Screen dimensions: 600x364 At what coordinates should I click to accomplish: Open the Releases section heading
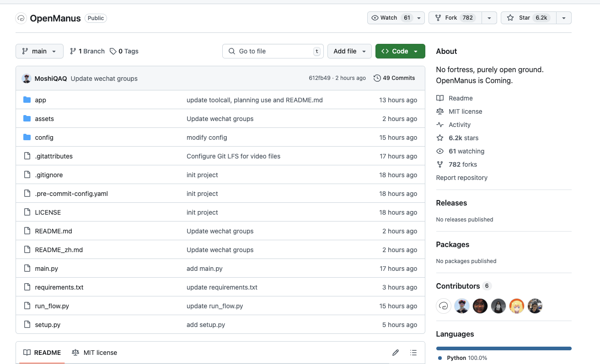(x=451, y=203)
